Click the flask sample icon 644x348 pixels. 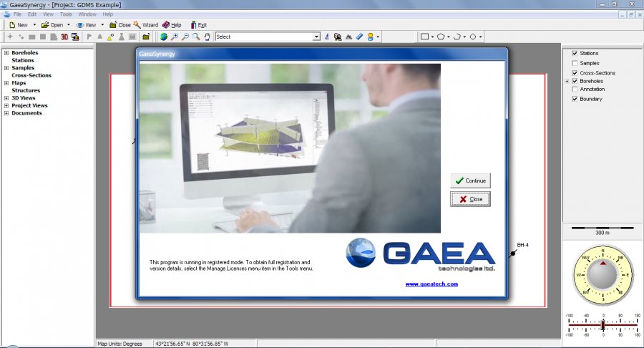tap(122, 37)
